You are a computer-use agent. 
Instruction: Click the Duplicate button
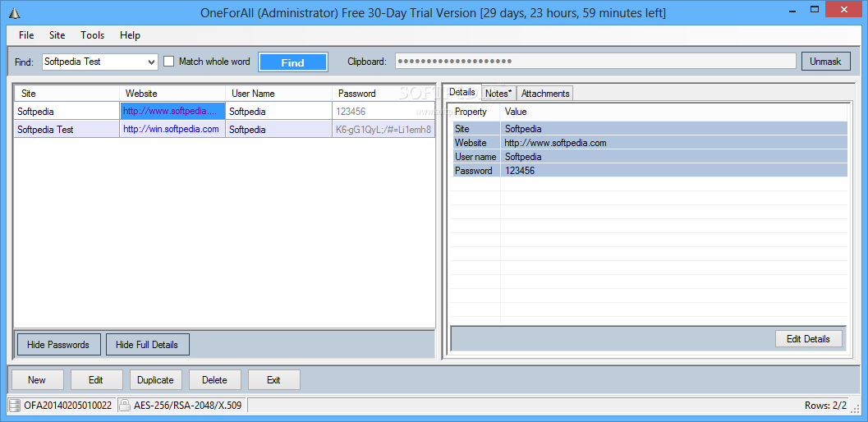155,380
